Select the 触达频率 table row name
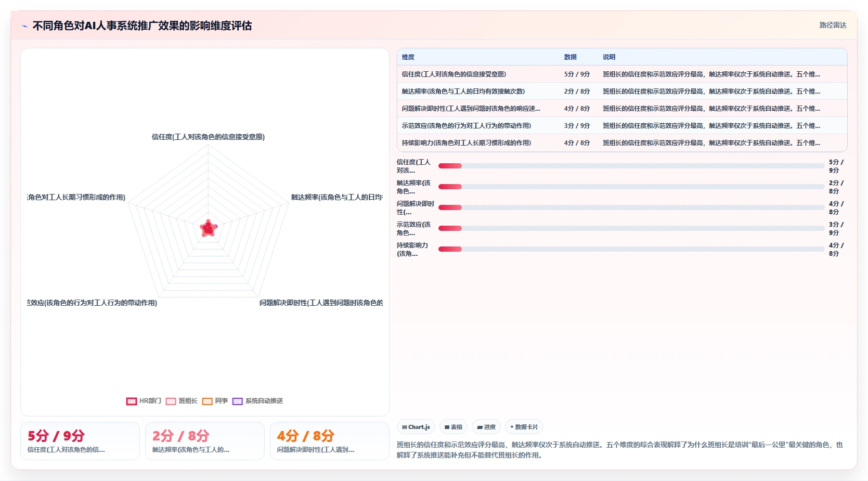Viewport: 868px width, 481px height. click(x=463, y=92)
